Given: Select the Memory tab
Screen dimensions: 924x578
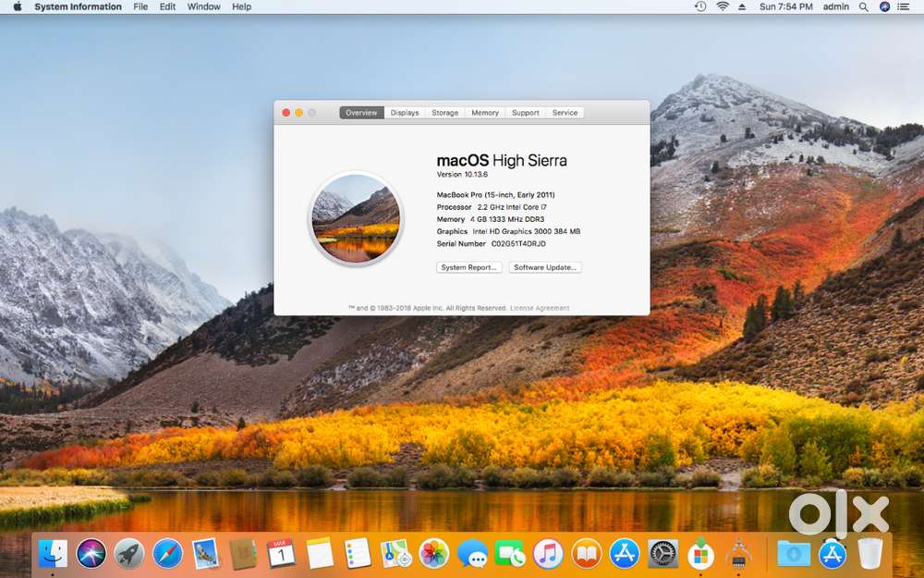Looking at the screenshot, I should [485, 113].
